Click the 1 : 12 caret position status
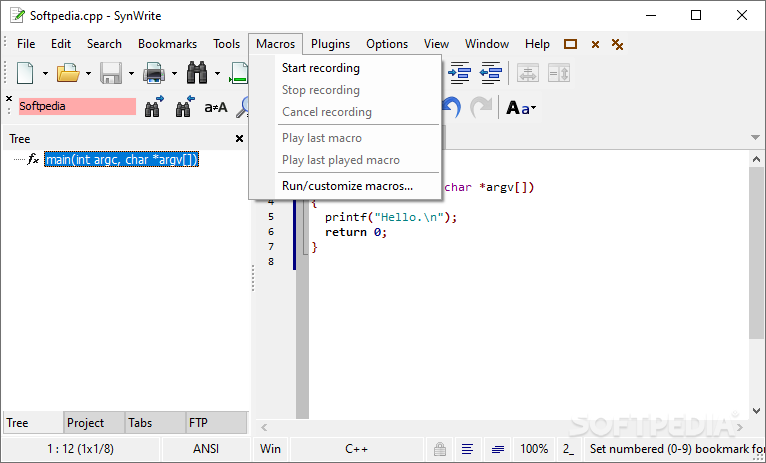 pyautogui.click(x=81, y=449)
